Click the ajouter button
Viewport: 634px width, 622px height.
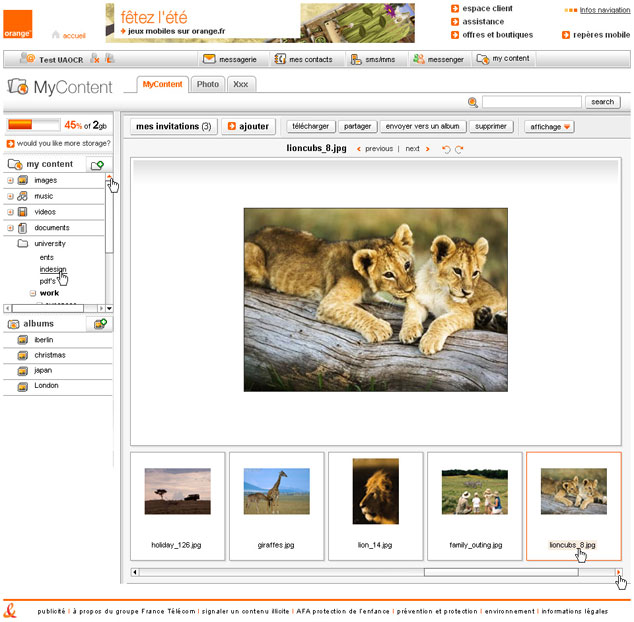pos(248,127)
